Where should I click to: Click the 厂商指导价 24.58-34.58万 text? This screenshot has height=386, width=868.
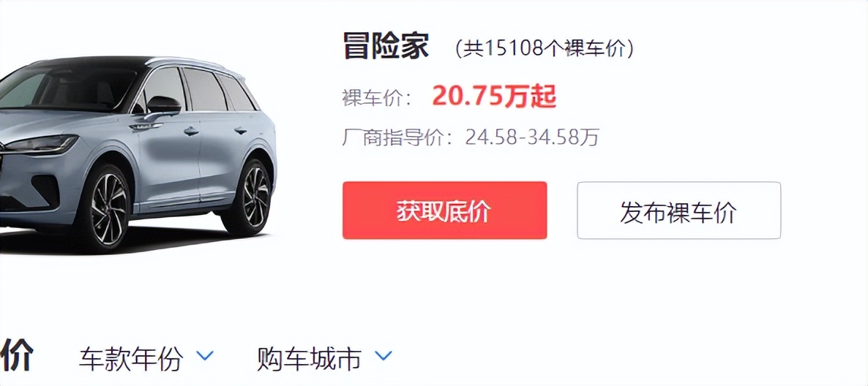pyautogui.click(x=471, y=137)
